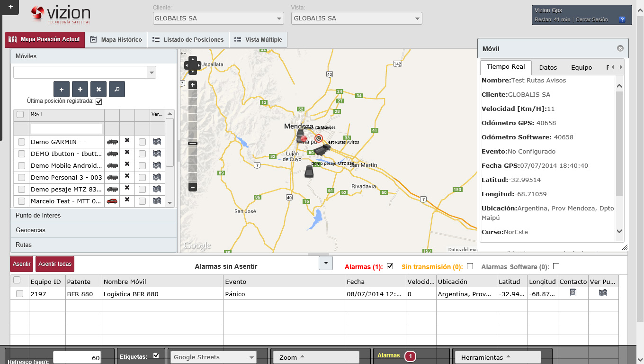Expand the Rutas section
644x364 pixels.
coord(94,245)
